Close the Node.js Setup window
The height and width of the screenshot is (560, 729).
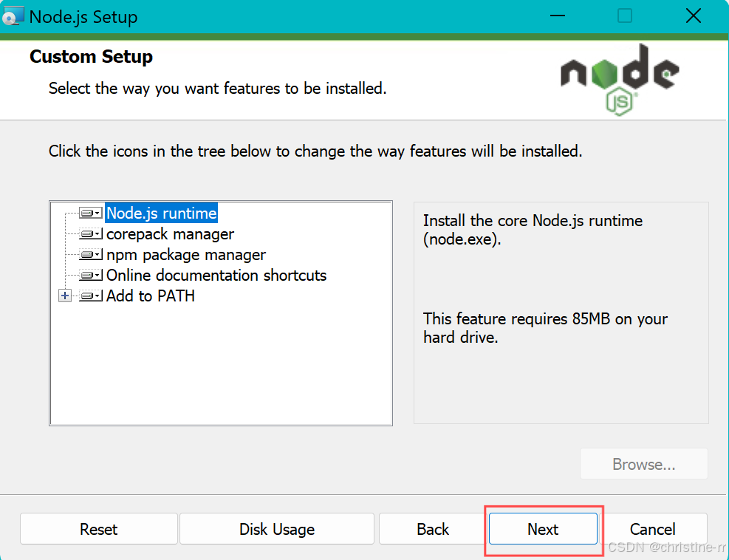point(694,16)
